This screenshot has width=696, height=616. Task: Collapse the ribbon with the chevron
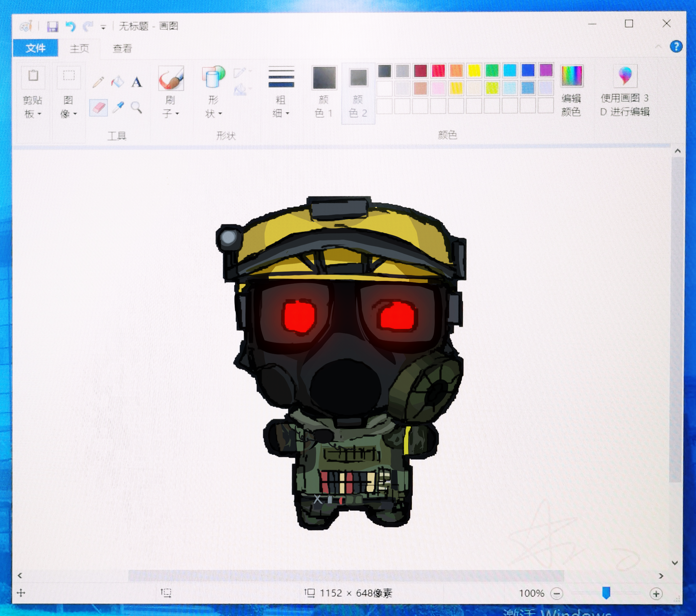658,46
